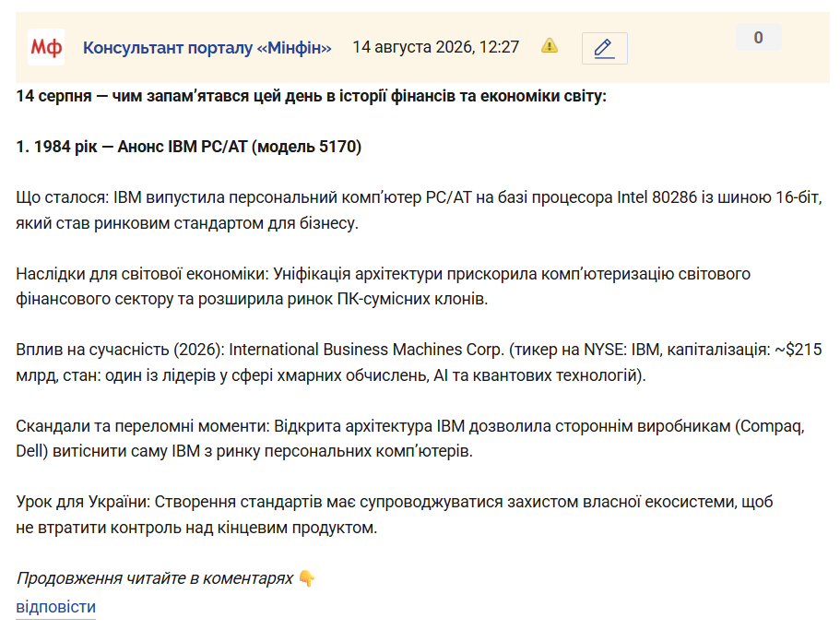This screenshot has width=840, height=630.
Task: Click the Скандали та переломні моменти paragraph
Action: (410, 438)
